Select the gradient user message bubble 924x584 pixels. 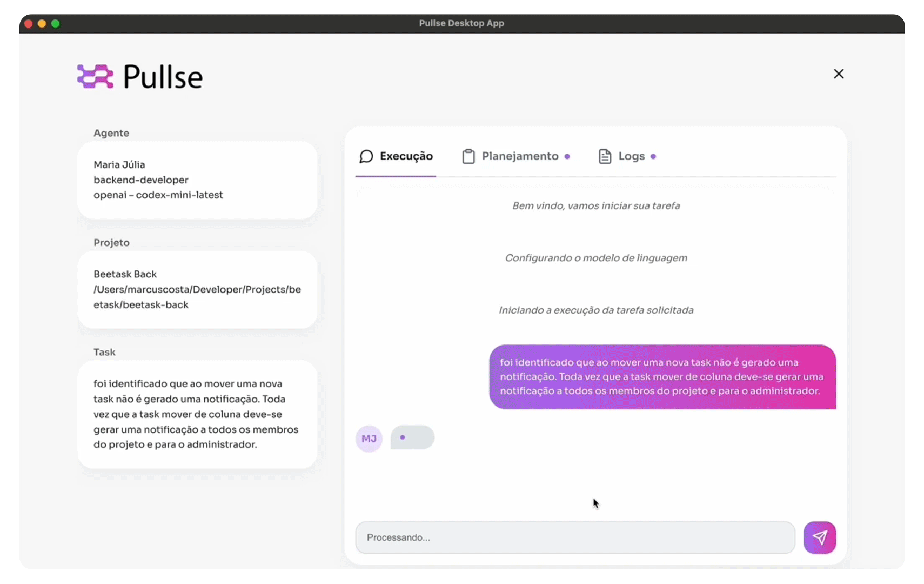click(x=662, y=377)
